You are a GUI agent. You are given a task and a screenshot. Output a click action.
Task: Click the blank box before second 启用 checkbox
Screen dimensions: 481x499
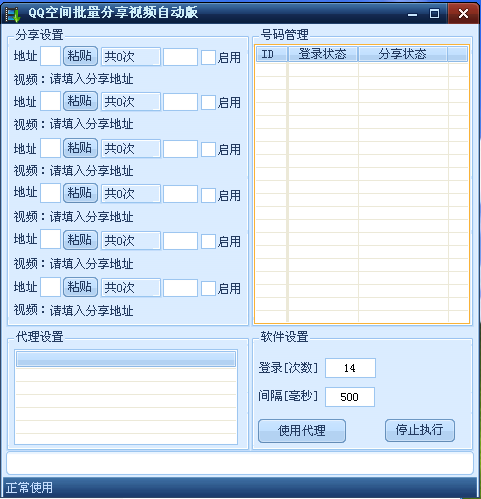(180, 102)
